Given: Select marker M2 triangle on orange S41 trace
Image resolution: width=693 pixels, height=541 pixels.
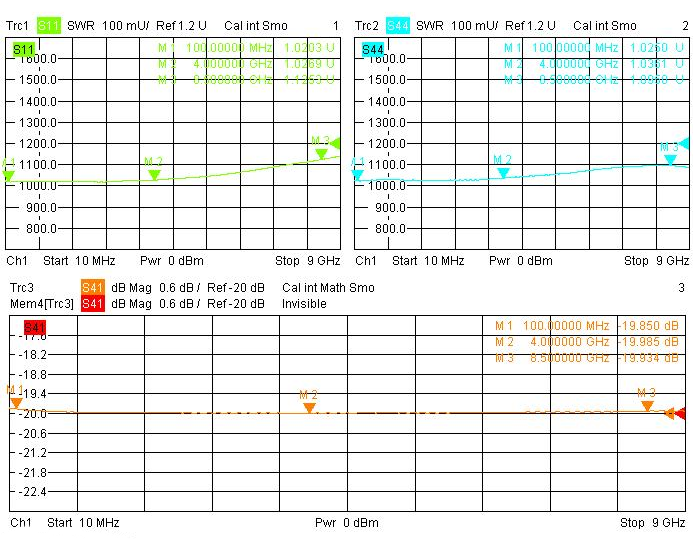Looking at the screenshot, I should [x=309, y=408].
